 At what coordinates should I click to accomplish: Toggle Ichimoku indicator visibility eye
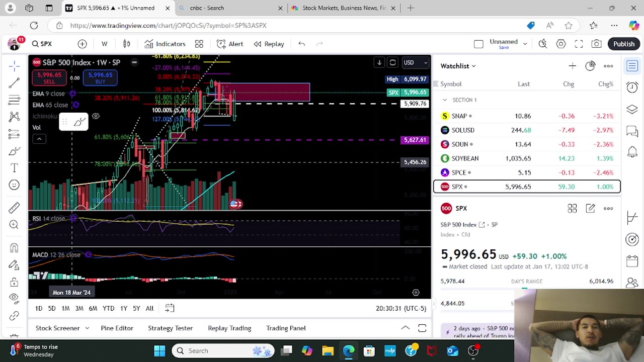96,116
